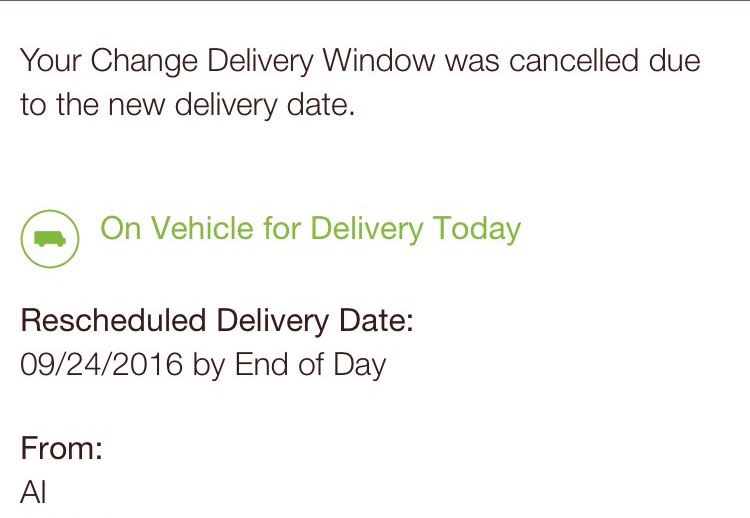Tap the 'by End of Day' text

click(x=288, y=364)
